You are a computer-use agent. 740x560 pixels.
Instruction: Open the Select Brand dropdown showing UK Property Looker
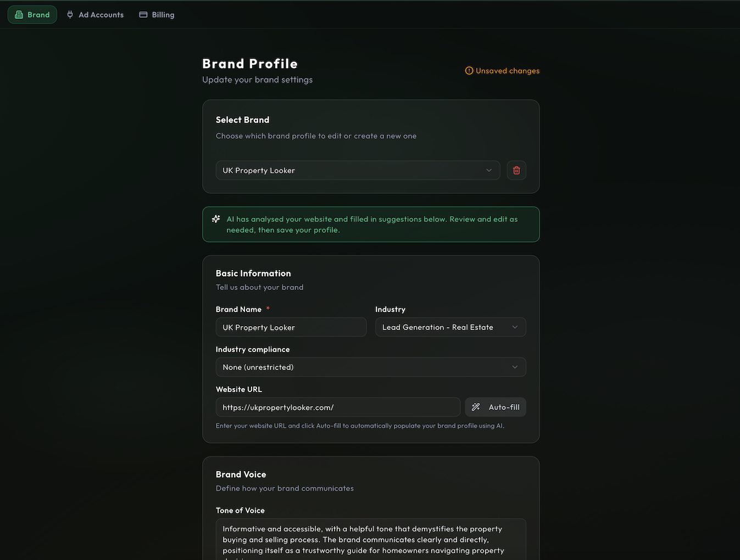[x=358, y=170]
